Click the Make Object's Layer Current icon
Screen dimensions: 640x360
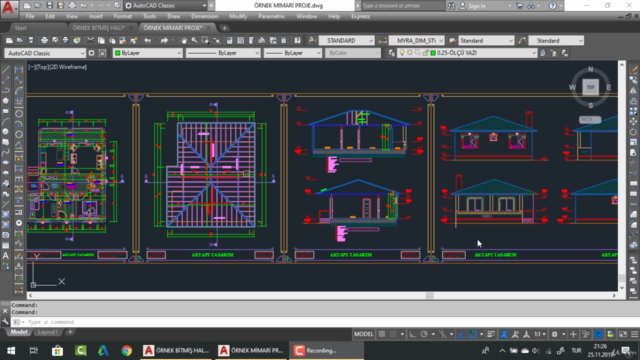click(x=542, y=53)
